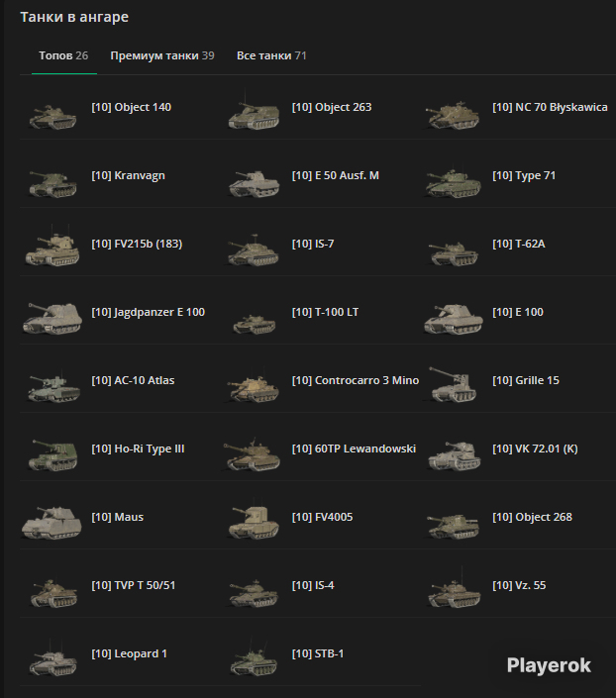Image resolution: width=616 pixels, height=698 pixels.
Task: Pick the AC-10 Atlas tank icon
Action: point(53,388)
